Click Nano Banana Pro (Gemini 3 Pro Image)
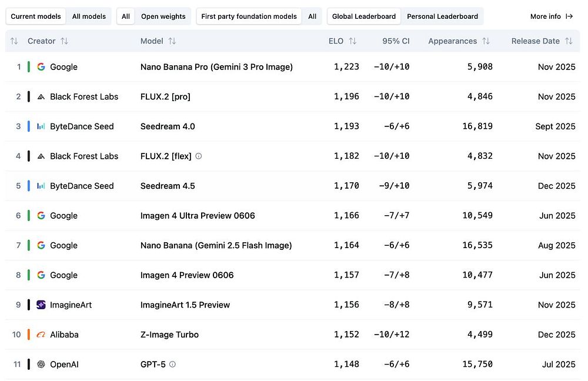588x381 pixels. (217, 67)
